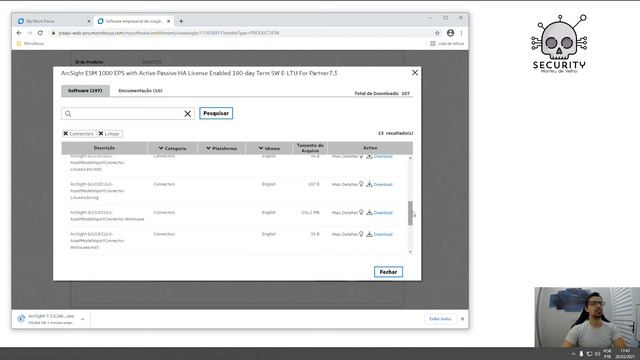Viewport: 640px width, 360px height.
Task: Open the Lista de leitura reading list
Action: coord(447,43)
